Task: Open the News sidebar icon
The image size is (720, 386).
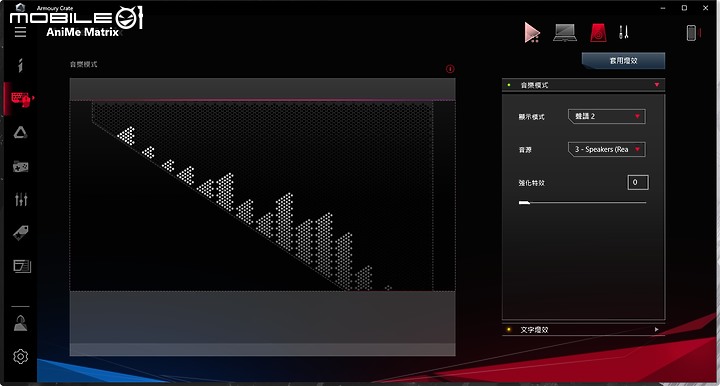Action: pyautogui.click(x=22, y=266)
